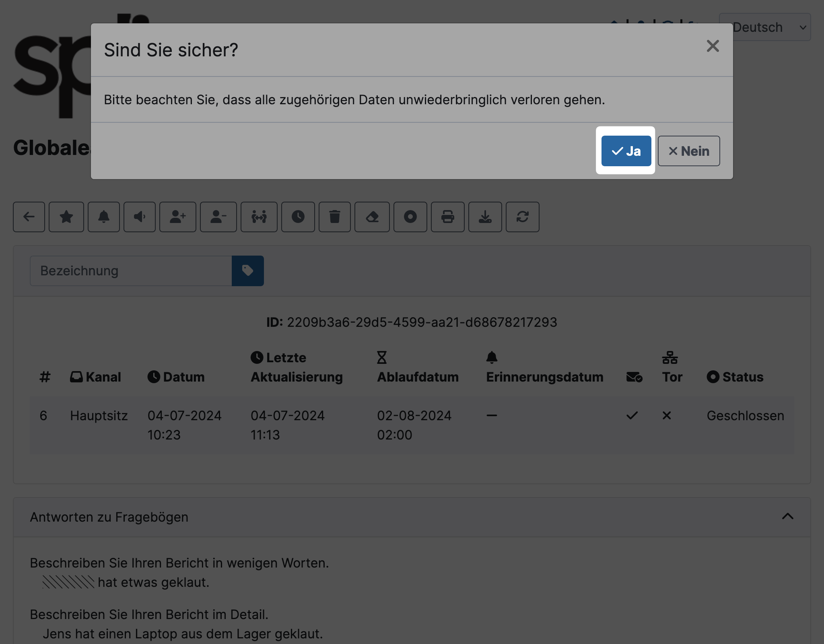Print the report with the printer icon
The height and width of the screenshot is (644, 824).
coord(448,217)
